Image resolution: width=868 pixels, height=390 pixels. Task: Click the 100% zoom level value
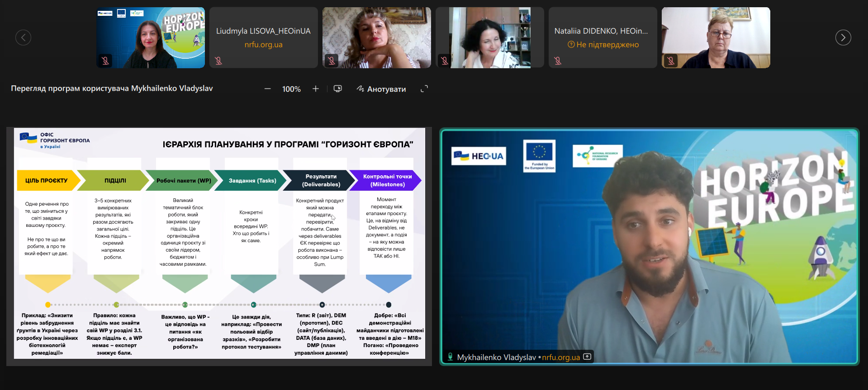(291, 89)
